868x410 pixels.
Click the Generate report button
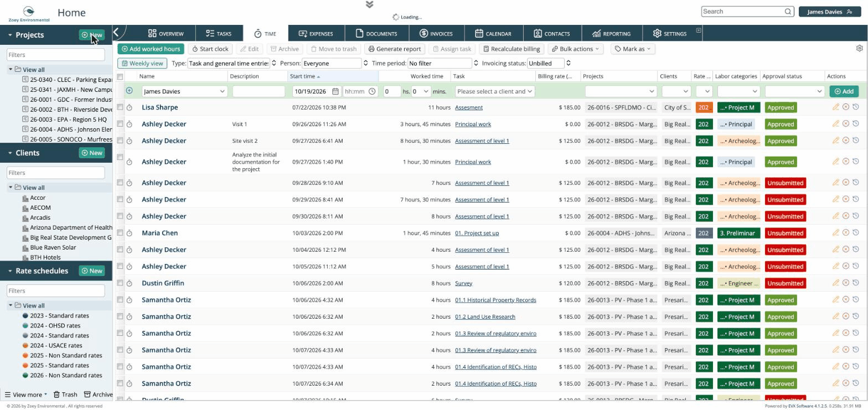coord(395,49)
